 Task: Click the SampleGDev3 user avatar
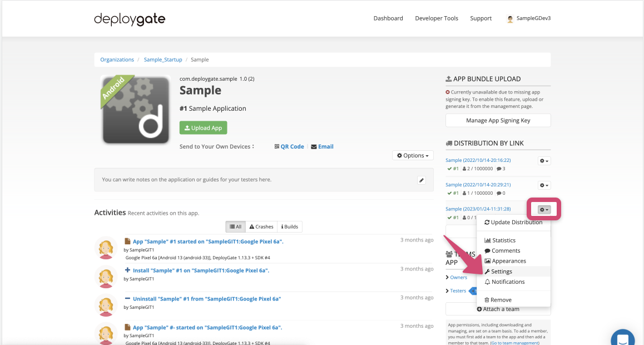pyautogui.click(x=510, y=18)
